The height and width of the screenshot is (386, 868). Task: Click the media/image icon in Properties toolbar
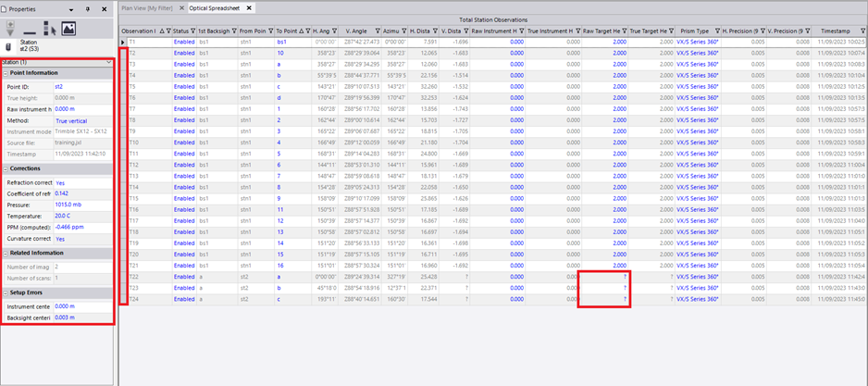pos(68,29)
